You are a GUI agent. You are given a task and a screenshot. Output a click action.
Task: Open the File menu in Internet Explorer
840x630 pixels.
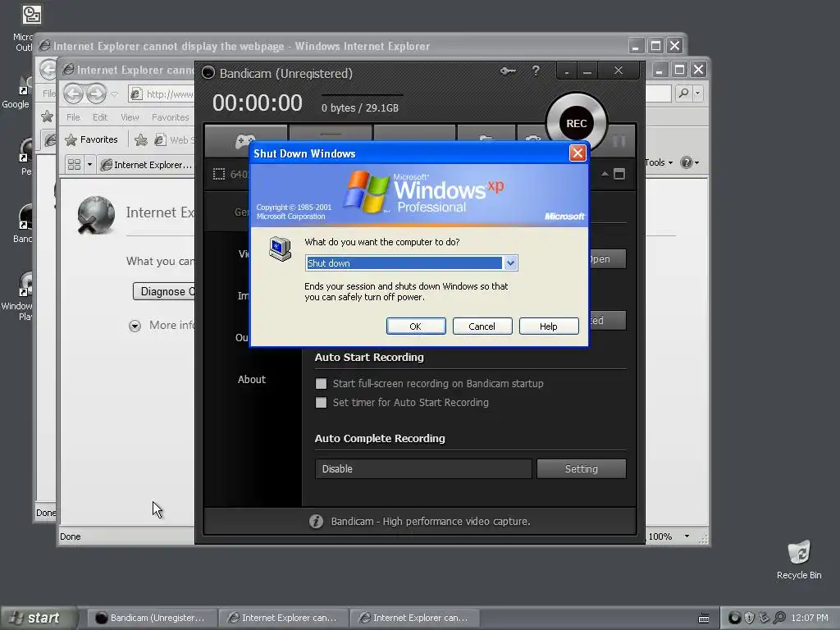click(73, 117)
